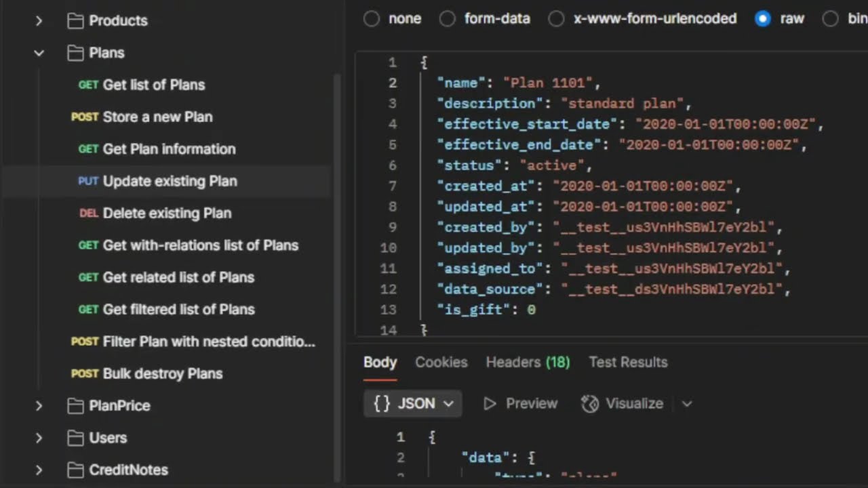This screenshot has width=868, height=488.
Task: Click the effective_end_date value
Action: click(x=709, y=145)
